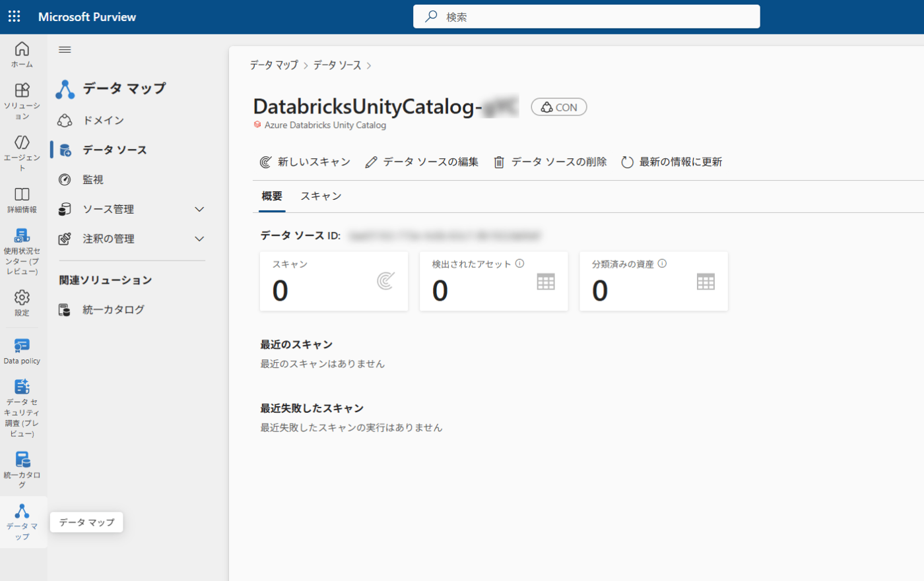This screenshot has width=924, height=581.
Task: Click the CON collection badge
Action: tap(559, 107)
